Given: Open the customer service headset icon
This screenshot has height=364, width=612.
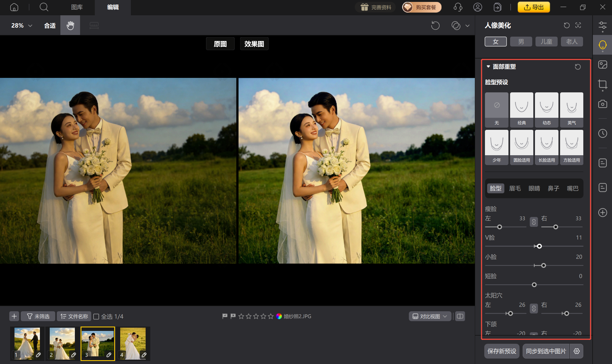Looking at the screenshot, I should point(458,7).
